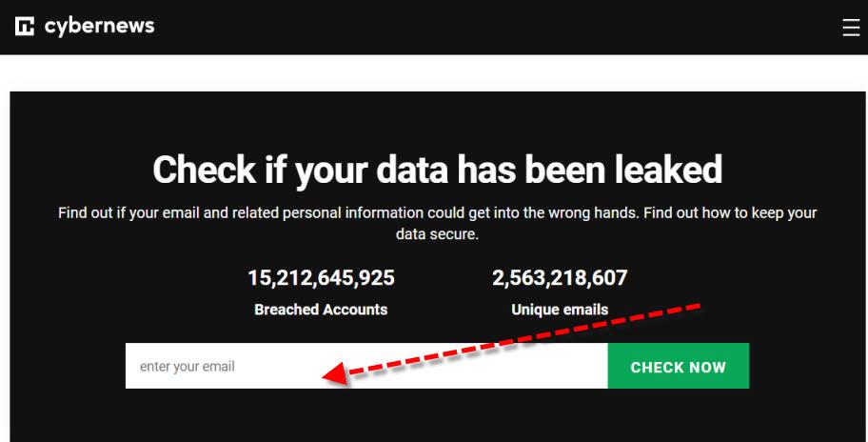Click the 15,212,645,925 breached accounts figure

tap(321, 278)
